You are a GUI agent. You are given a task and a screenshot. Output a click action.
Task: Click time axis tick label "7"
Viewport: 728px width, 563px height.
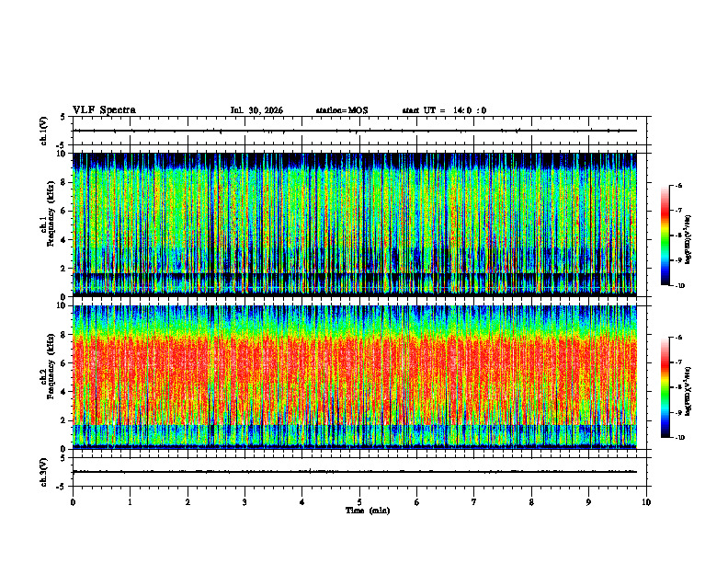tap(474, 502)
